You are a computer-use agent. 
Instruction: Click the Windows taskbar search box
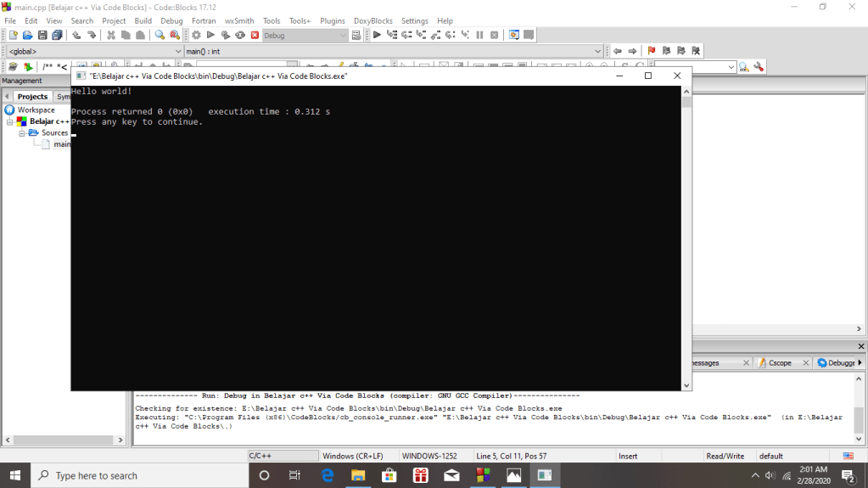point(140,475)
